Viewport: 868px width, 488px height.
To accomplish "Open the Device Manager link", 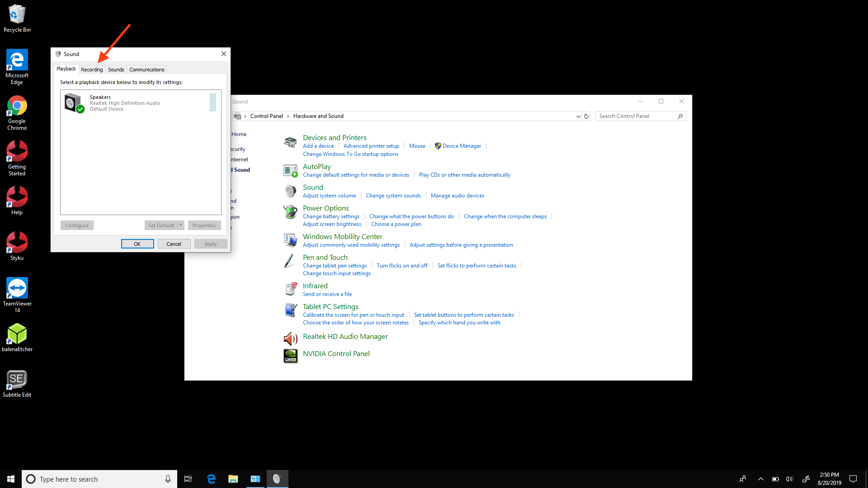I will coord(462,146).
